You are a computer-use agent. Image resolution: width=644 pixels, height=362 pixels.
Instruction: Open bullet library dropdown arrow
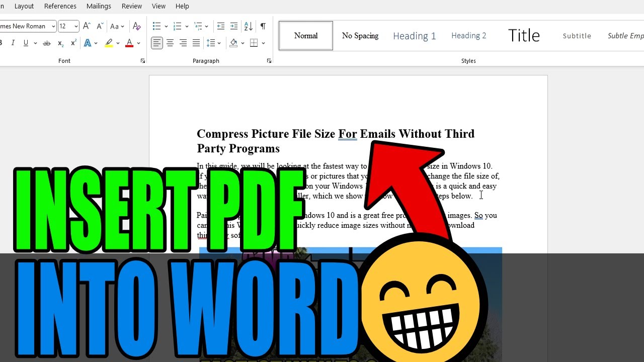[x=166, y=26]
